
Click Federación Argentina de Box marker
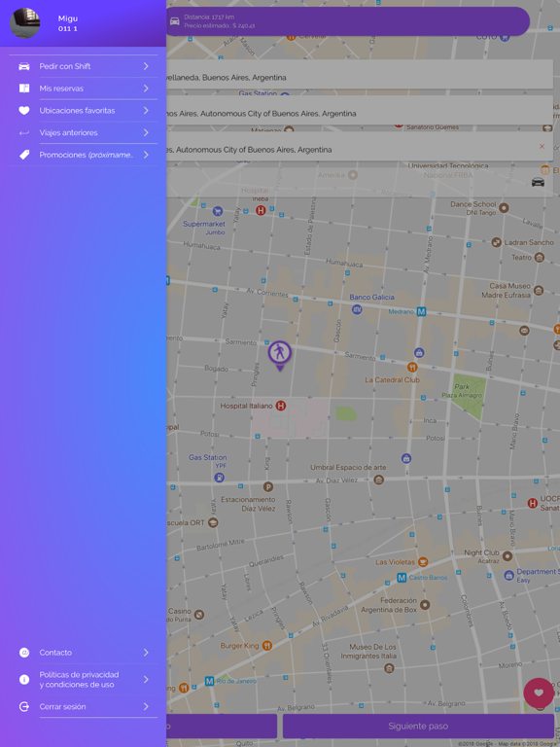[x=425, y=605]
